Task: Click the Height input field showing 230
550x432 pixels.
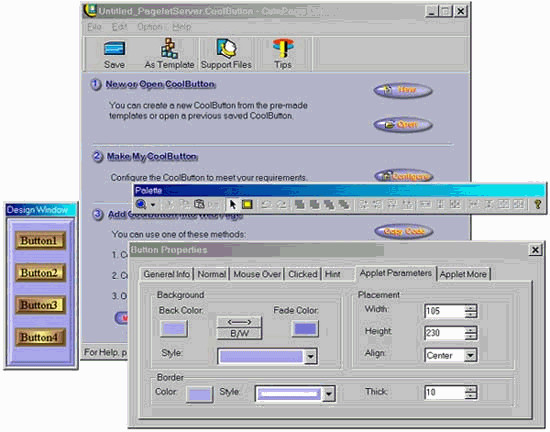Action: coord(444,333)
